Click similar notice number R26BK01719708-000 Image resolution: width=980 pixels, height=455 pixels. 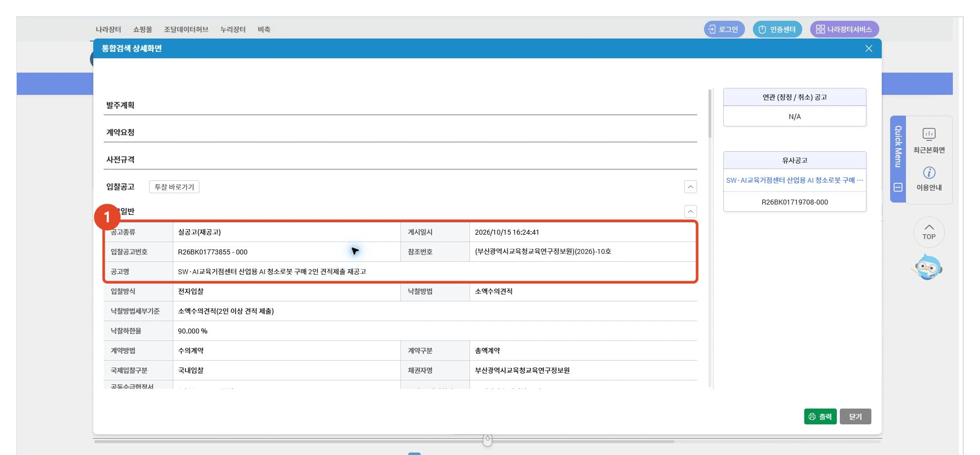(794, 202)
